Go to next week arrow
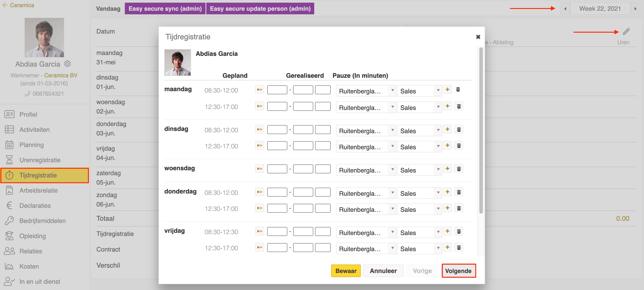The height and width of the screenshot is (290, 644). tap(635, 9)
